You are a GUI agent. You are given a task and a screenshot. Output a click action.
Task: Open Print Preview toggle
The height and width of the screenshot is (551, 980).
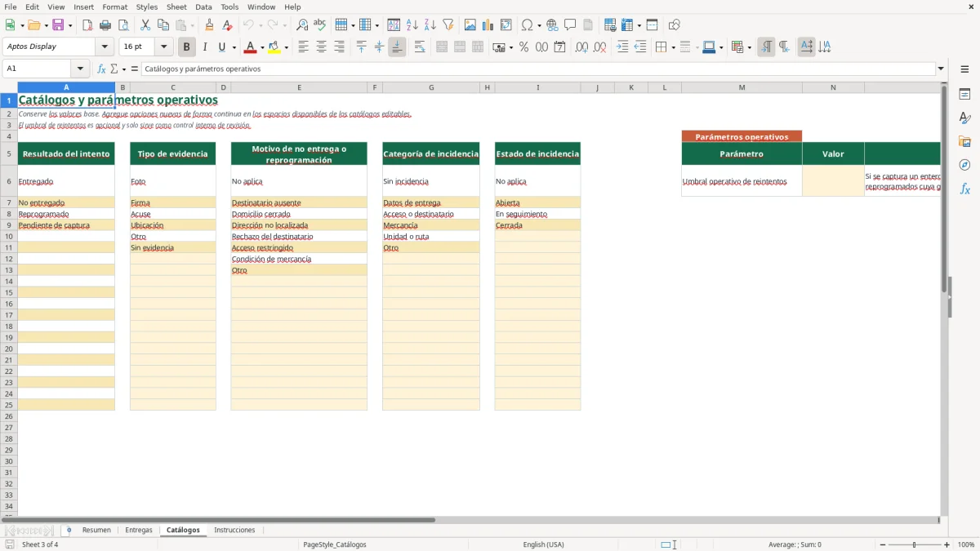(x=123, y=25)
